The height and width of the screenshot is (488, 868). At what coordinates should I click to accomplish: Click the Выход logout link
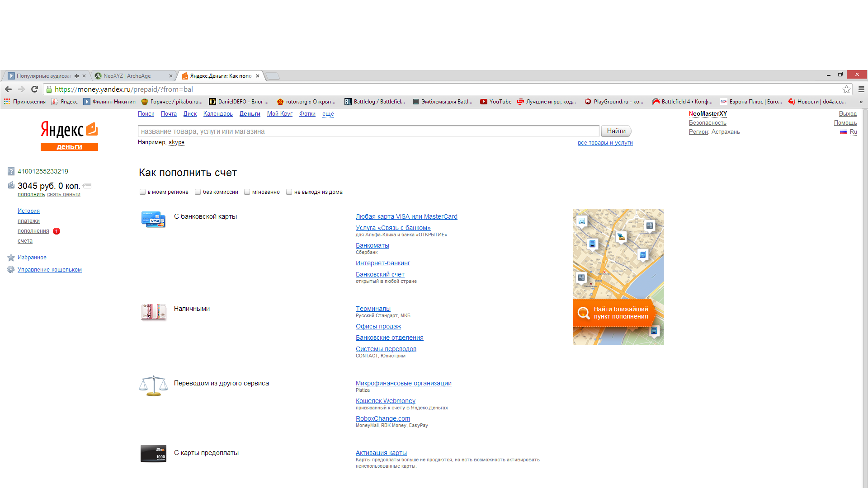pyautogui.click(x=848, y=114)
